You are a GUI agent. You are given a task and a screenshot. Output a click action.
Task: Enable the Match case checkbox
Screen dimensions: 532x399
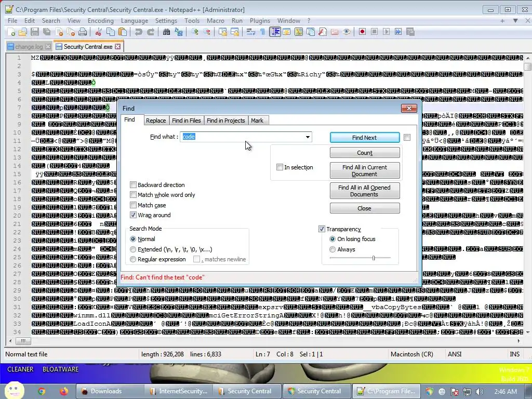coord(133,205)
